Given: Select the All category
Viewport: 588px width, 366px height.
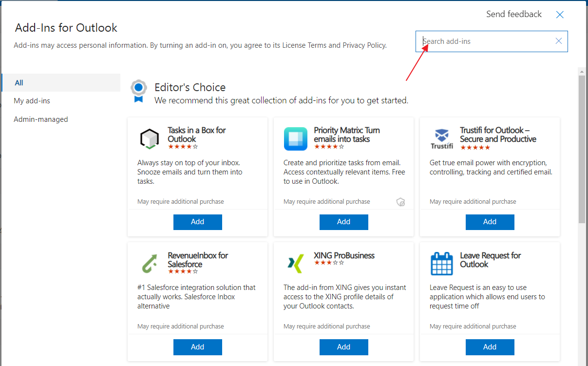Looking at the screenshot, I should point(61,82).
